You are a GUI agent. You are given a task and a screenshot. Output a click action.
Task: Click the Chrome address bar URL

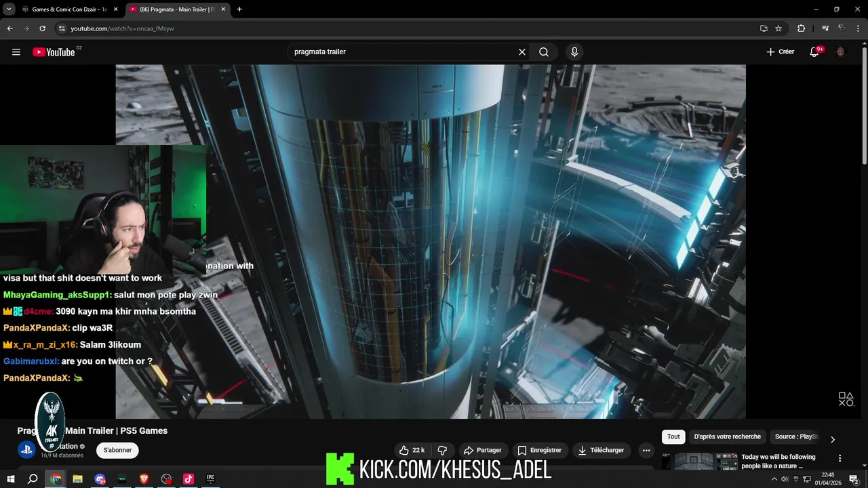coord(122,28)
